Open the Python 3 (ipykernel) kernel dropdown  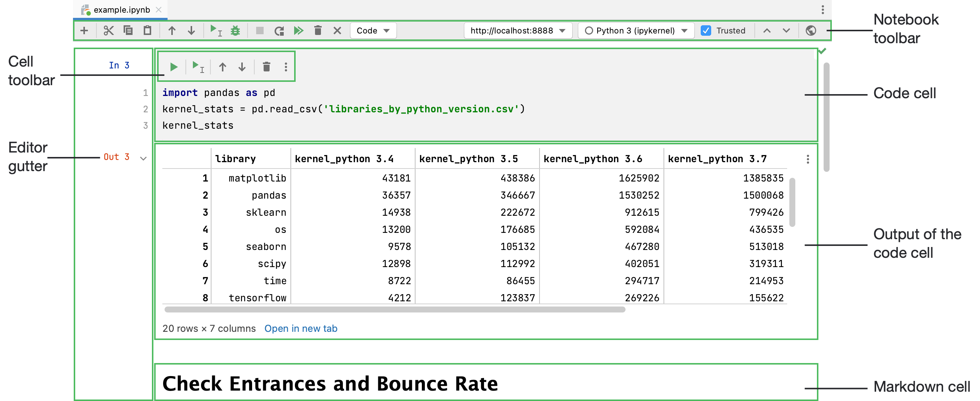click(636, 31)
